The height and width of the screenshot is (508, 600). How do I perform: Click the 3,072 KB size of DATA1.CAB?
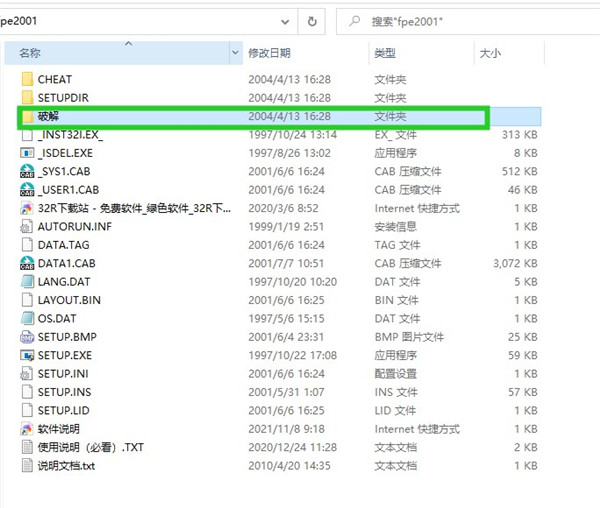point(515,263)
